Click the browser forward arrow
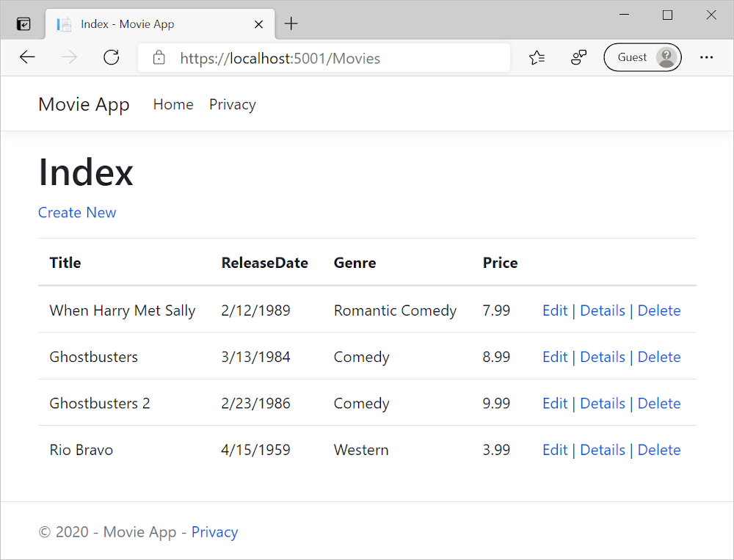 pos(68,57)
